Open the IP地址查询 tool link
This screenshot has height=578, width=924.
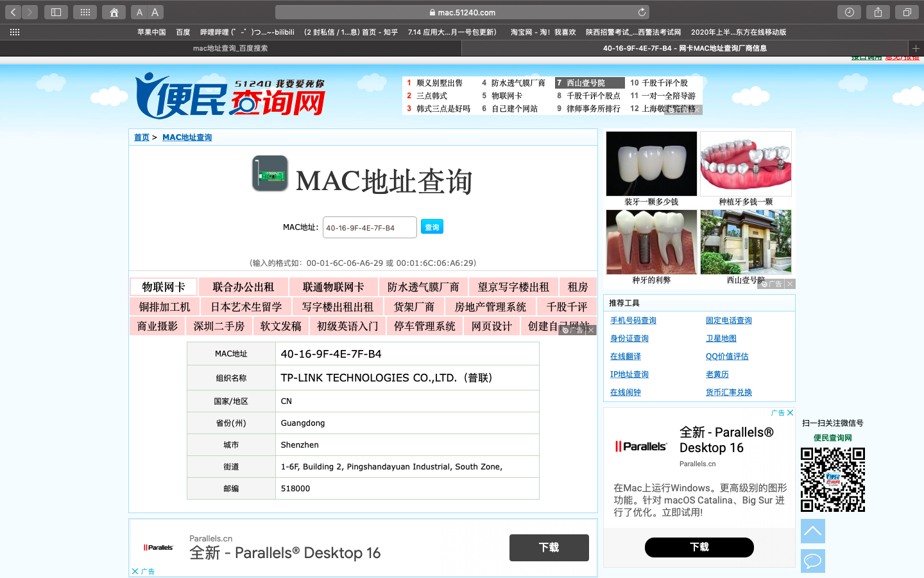click(629, 374)
